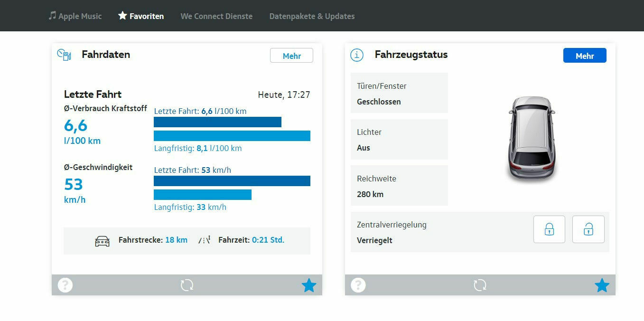Click the road icon next to Fahrzeit
This screenshot has width=644, height=321.
pos(205,240)
